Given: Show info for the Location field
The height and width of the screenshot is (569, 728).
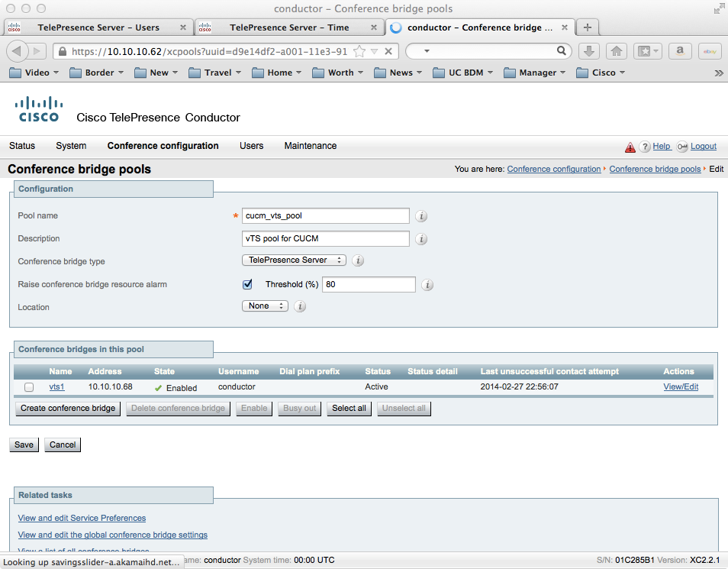Looking at the screenshot, I should click(x=300, y=306).
